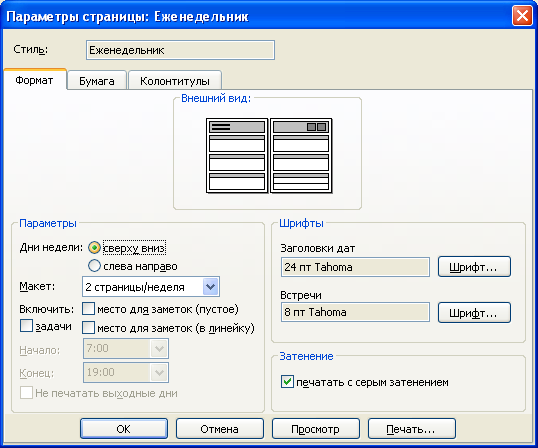Image resolution: width=538 pixels, height=448 pixels.
Task: Expand the Конец time dropdown
Action: click(159, 373)
